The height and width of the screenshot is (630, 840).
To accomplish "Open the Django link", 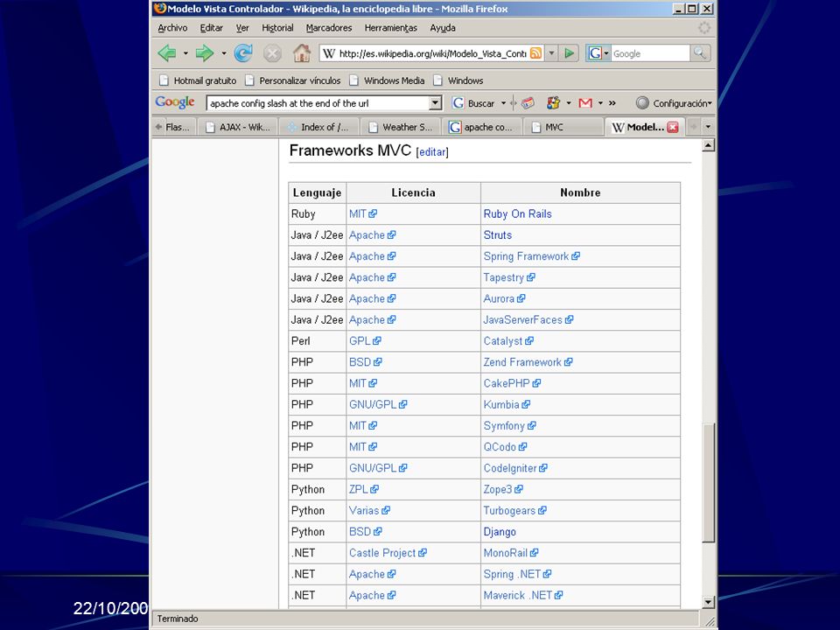I will (x=500, y=532).
